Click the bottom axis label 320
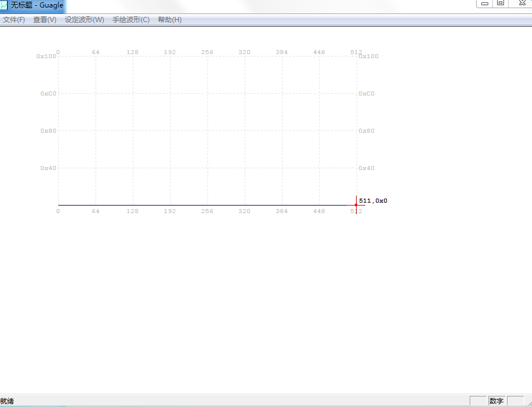Image resolution: width=532 pixels, height=407 pixels. click(x=244, y=211)
